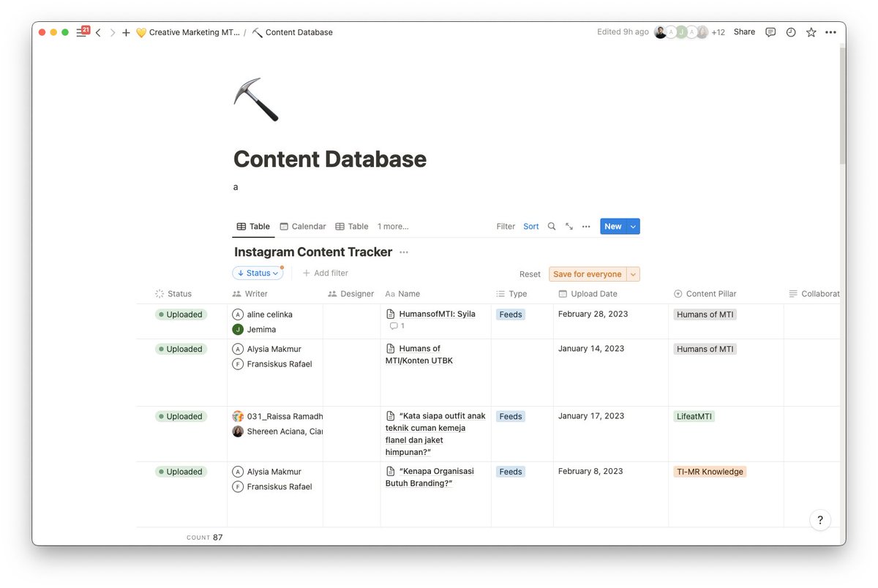
Task: Open the page options three-dot menu
Action: (x=830, y=32)
